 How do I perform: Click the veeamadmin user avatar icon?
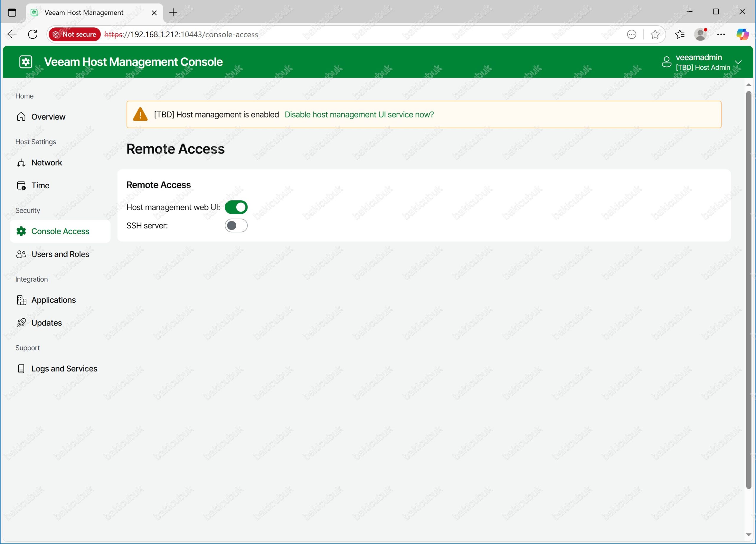coord(666,62)
